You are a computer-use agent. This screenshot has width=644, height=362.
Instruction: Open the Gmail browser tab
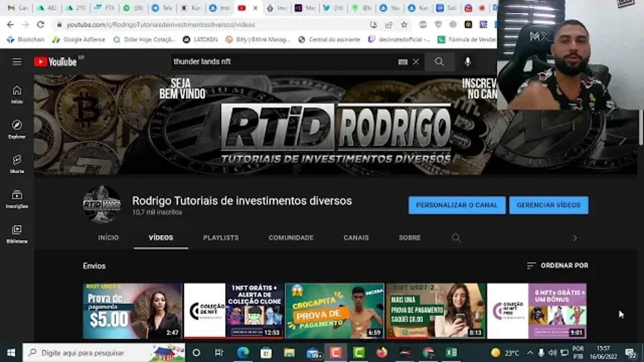pos(17,8)
